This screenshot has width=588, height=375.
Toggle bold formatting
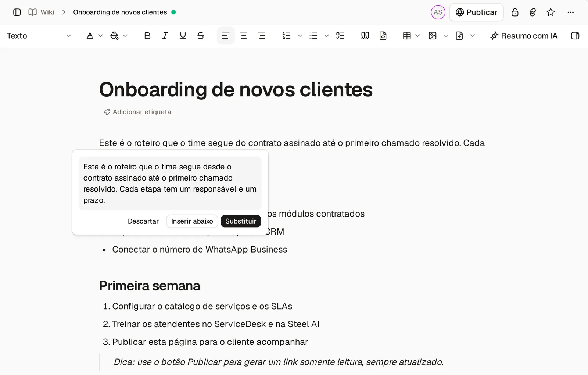147,36
